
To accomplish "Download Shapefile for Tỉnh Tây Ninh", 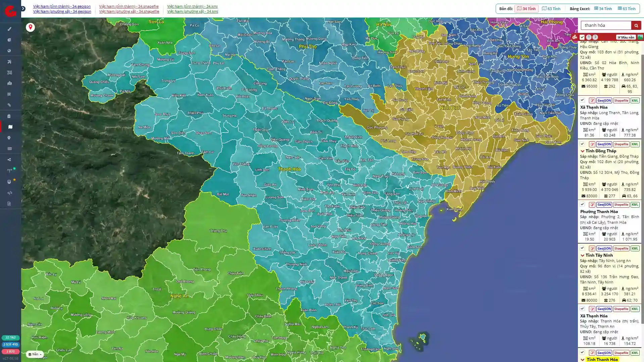I will [x=621, y=249].
